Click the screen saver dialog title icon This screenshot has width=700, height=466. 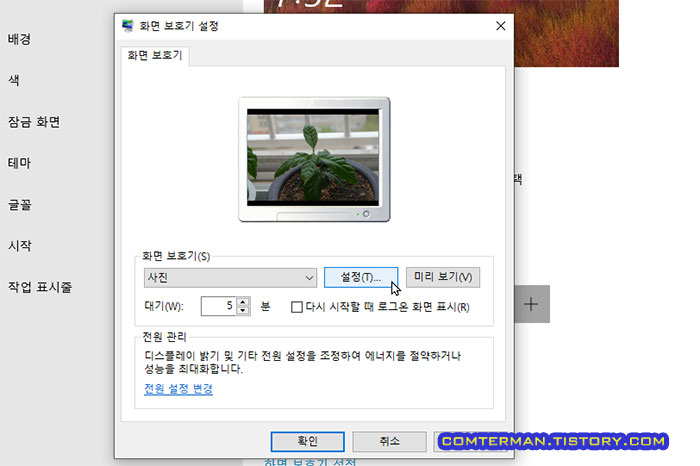(128, 26)
